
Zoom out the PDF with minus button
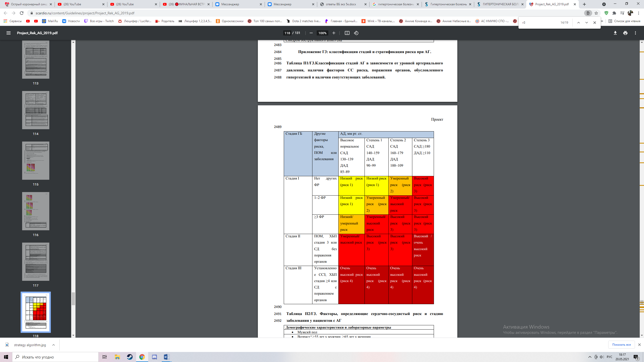[311, 33]
